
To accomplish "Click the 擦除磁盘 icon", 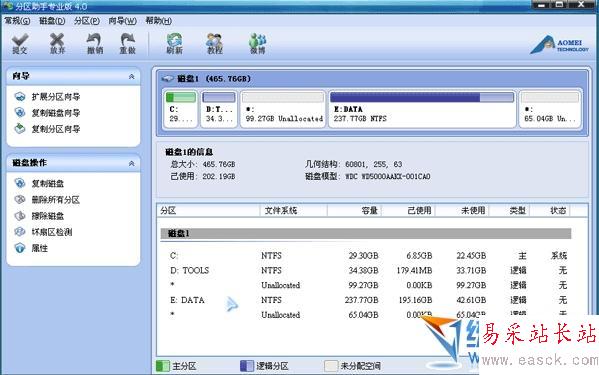I will [20, 216].
